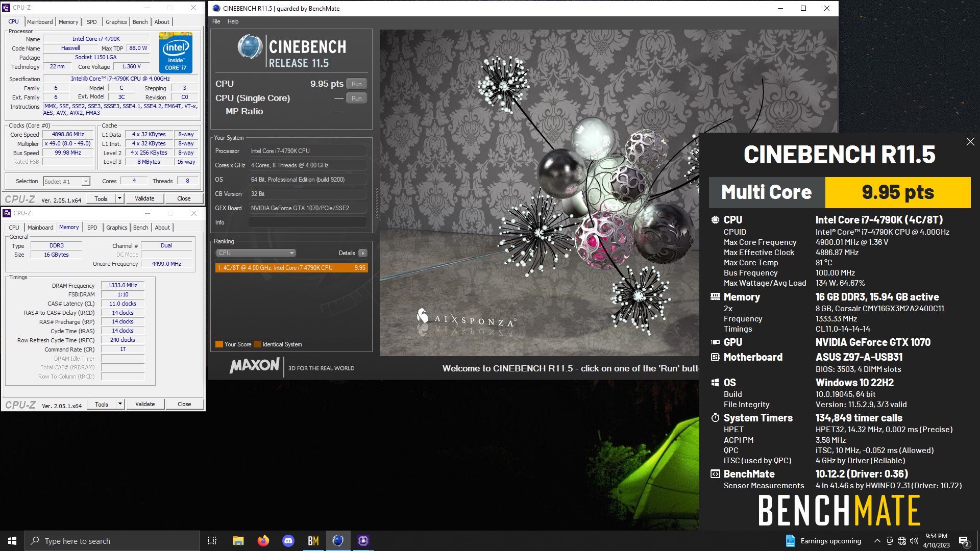Screen dimensions: 980x551
Task: Open the Windows Start menu
Action: pyautogui.click(x=12, y=541)
